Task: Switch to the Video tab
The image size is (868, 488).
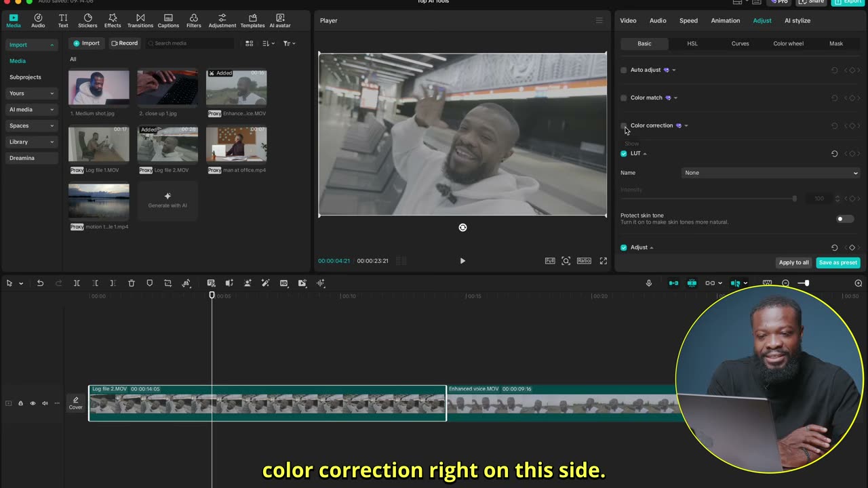Action: click(x=628, y=20)
